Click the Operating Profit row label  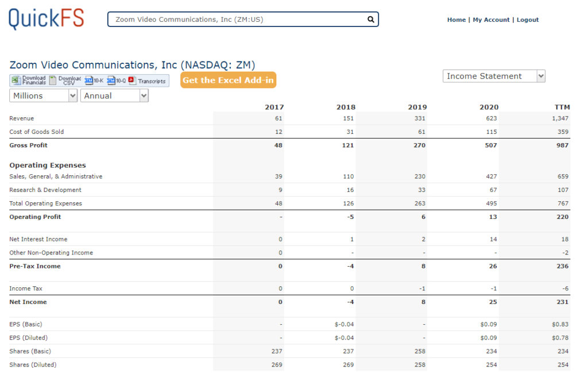[35, 217]
